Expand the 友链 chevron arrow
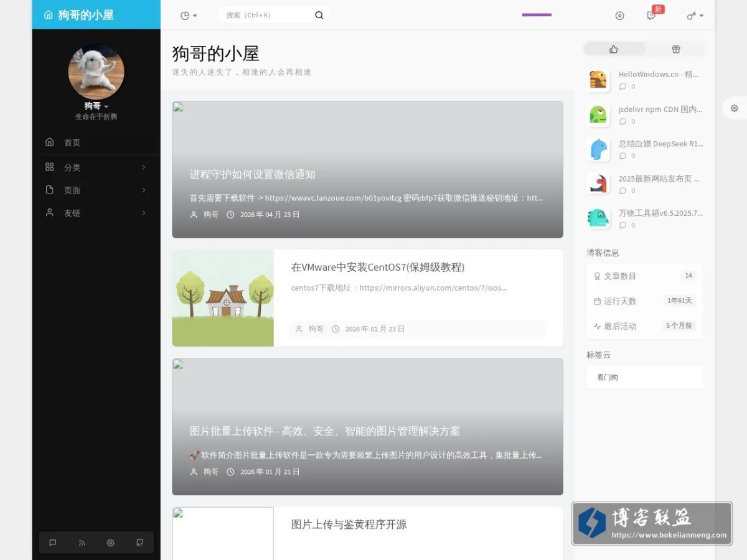The width and height of the screenshot is (747, 560). click(144, 213)
